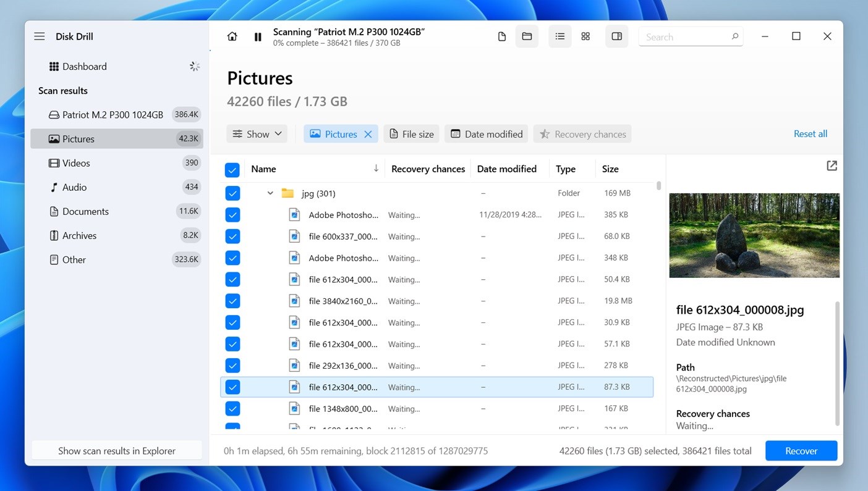The image size is (868, 491).
Task: Click the Search input field
Action: click(x=691, y=37)
